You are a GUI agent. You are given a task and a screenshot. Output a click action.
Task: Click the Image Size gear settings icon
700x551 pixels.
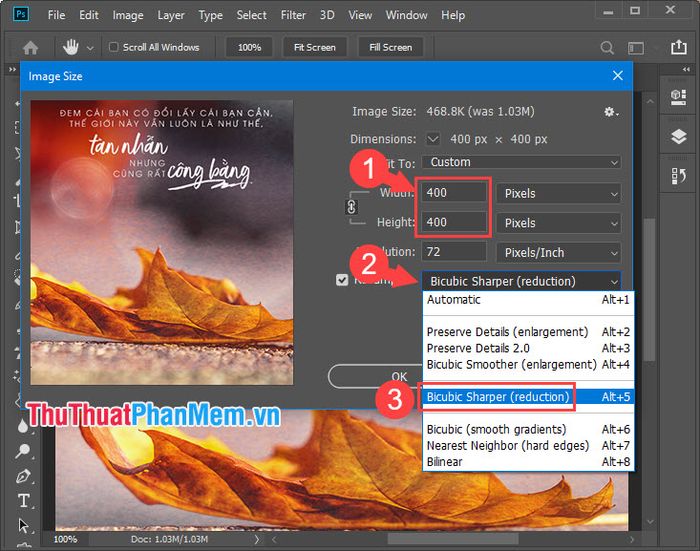[610, 112]
